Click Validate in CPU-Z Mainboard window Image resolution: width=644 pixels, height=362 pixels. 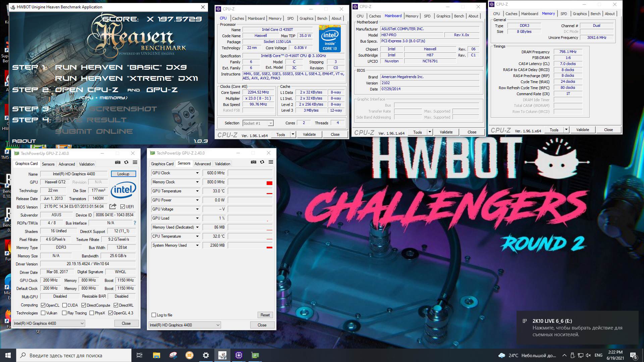446,132
